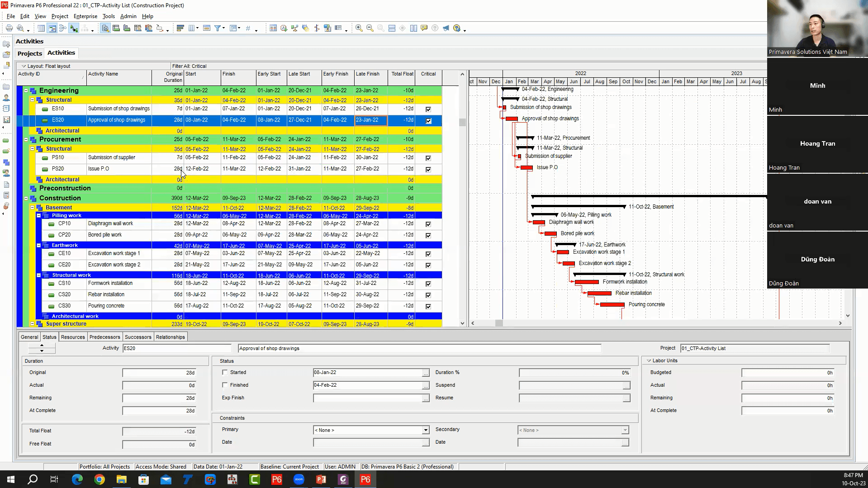Toggle the Started checkbox
Image resolution: width=868 pixels, height=488 pixels.
[225, 372]
